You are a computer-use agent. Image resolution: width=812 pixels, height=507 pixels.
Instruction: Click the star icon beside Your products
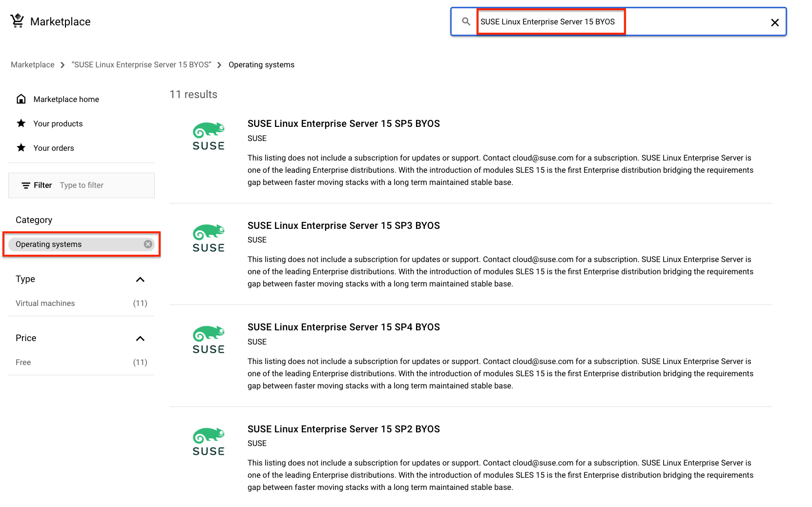click(x=21, y=123)
